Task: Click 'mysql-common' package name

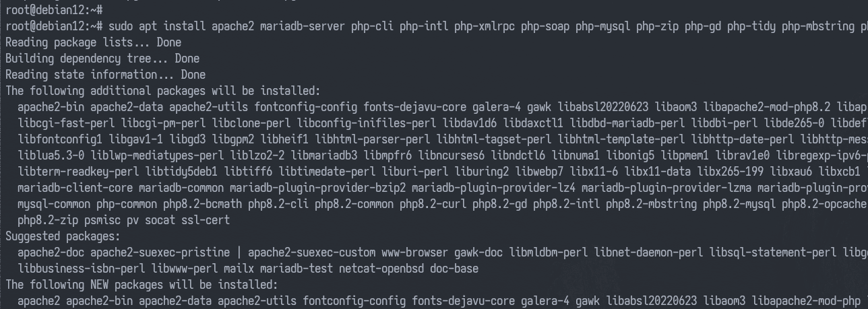Action: (x=54, y=204)
